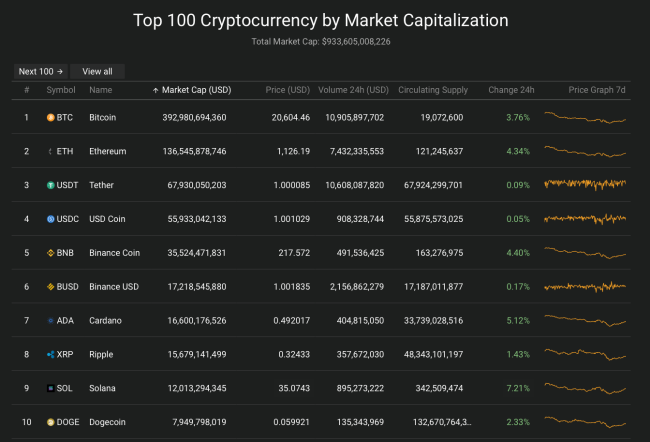
Task: Open USD Coin's 7d price graph
Action: (x=585, y=219)
